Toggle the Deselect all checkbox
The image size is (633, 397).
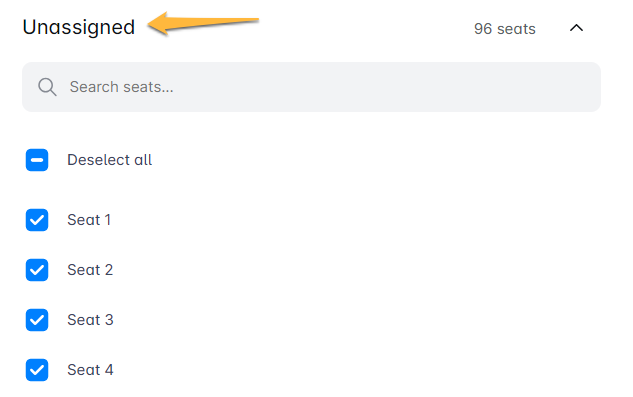37,160
